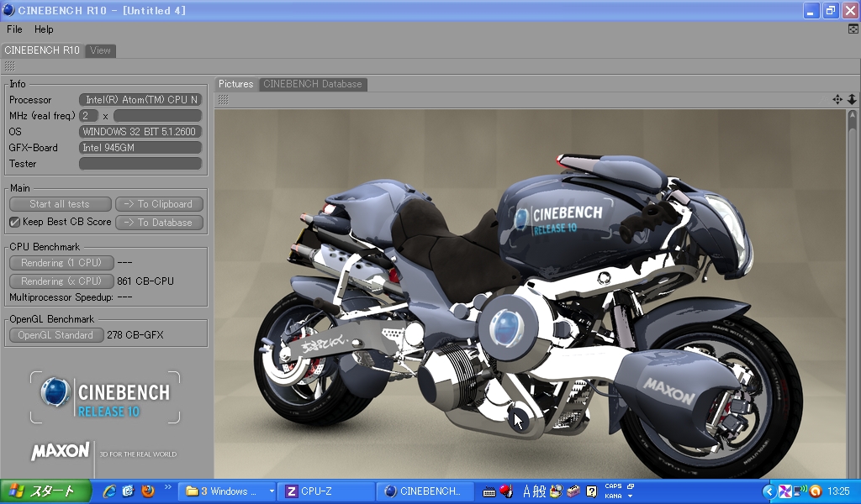Click the orange round tray icon

(816, 491)
